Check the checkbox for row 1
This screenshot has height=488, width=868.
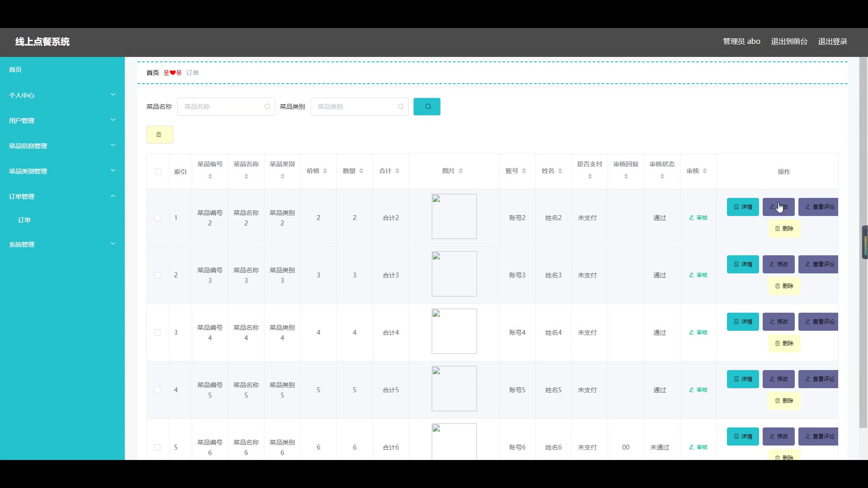click(157, 218)
